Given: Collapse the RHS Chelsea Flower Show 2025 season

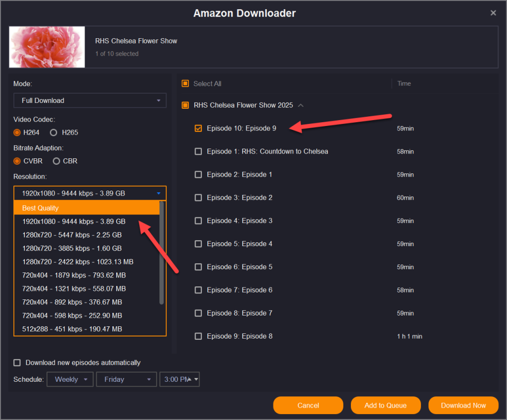Looking at the screenshot, I should (x=301, y=106).
